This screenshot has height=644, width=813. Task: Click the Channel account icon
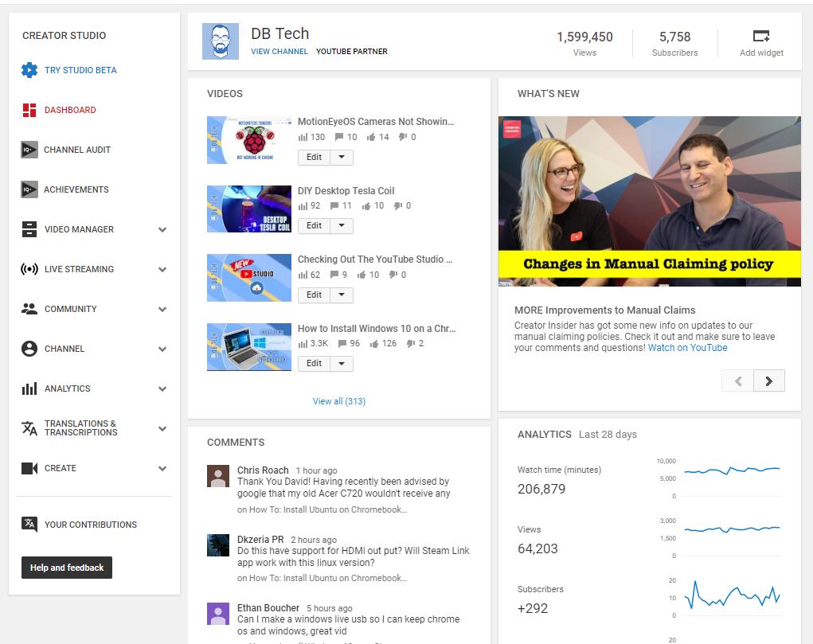29,349
